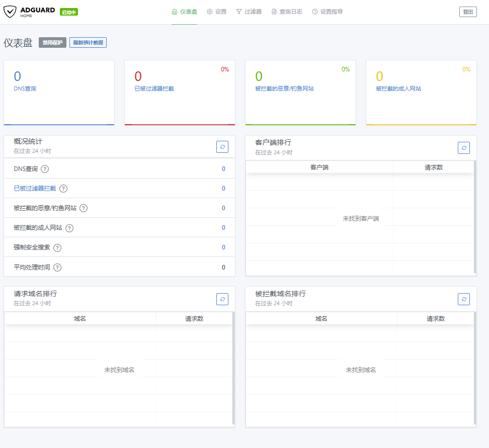Refresh the 客户端排行 card
The image size is (489, 448).
point(464,148)
